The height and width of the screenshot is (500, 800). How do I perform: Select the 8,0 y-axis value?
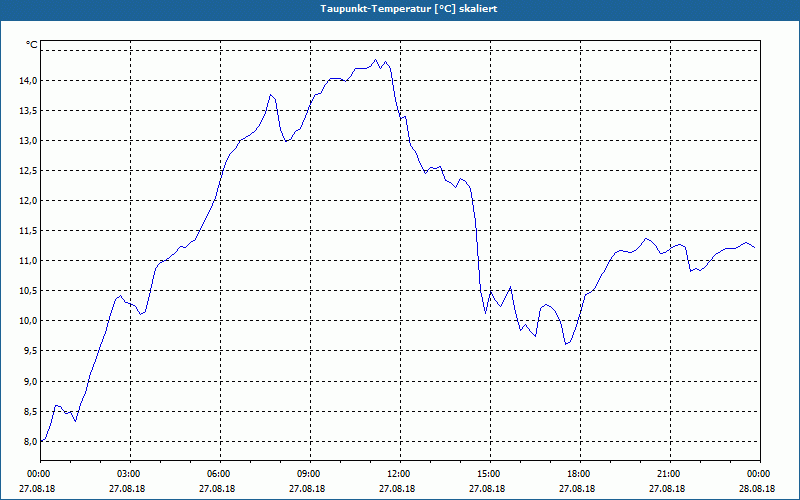[x=30, y=442]
